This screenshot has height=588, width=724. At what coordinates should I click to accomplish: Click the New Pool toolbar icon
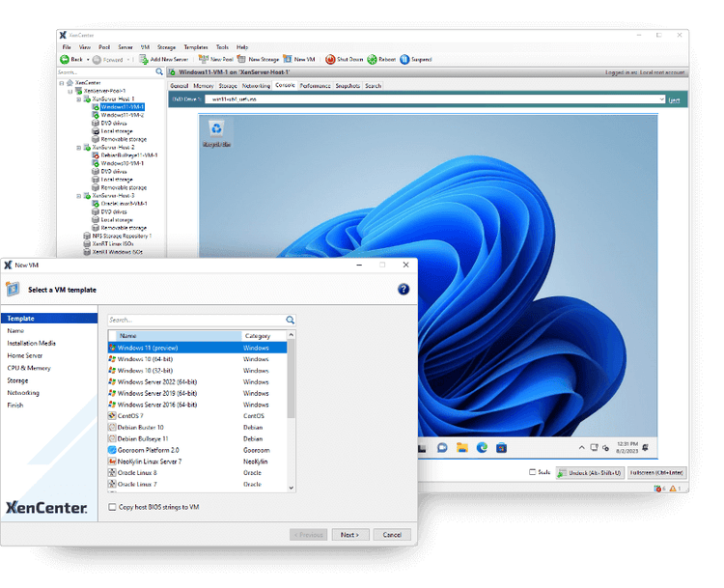coord(203,59)
